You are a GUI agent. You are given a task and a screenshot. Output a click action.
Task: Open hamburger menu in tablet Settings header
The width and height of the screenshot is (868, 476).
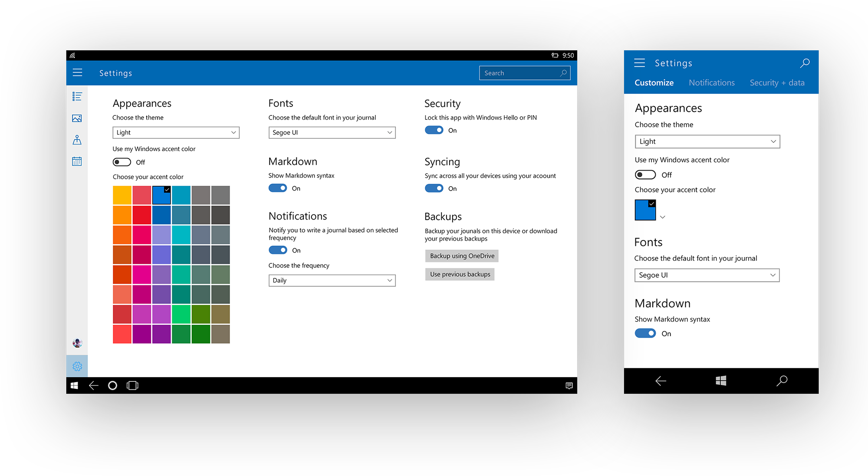click(x=77, y=72)
